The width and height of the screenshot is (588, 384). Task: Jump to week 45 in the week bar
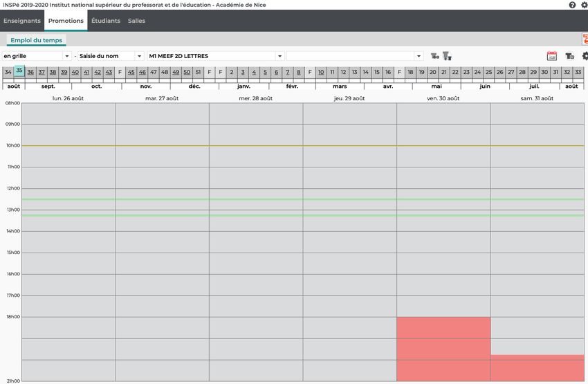point(131,72)
